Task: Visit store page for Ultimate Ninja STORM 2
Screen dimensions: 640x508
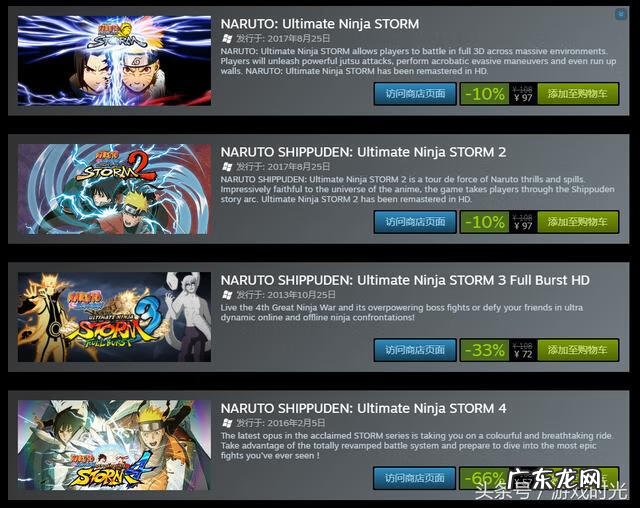Action: [x=415, y=222]
